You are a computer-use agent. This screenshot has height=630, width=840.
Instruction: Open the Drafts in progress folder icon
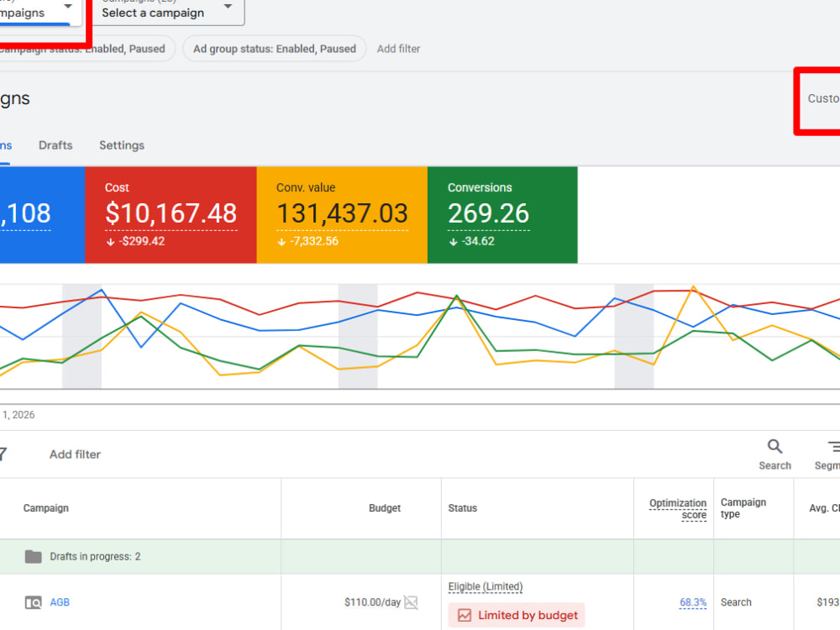(34, 557)
